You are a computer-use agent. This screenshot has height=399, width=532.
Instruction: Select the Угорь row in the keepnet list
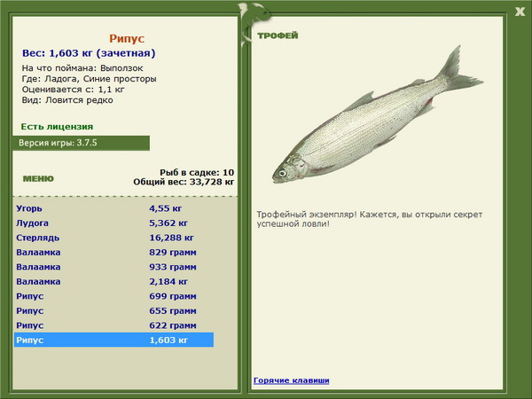coord(113,208)
